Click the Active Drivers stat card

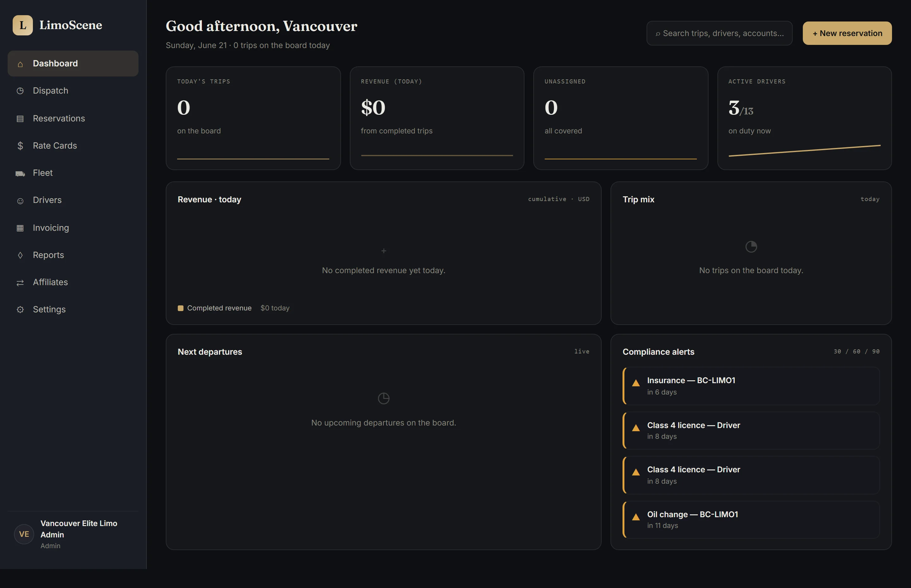click(804, 118)
